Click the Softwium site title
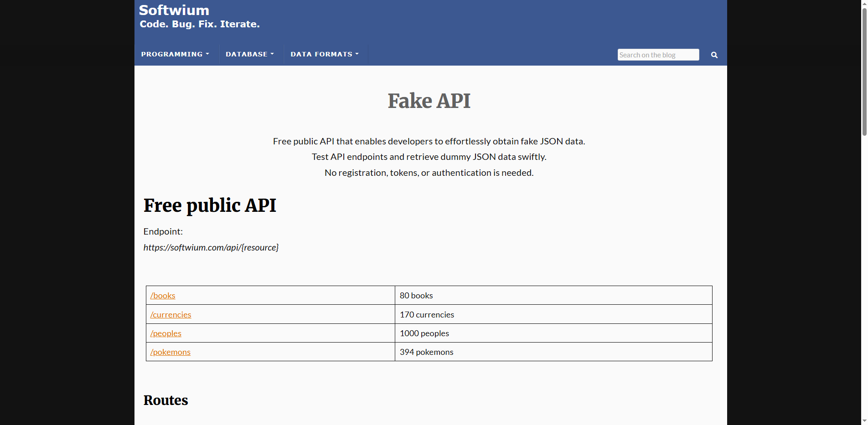868x425 pixels. (x=174, y=10)
